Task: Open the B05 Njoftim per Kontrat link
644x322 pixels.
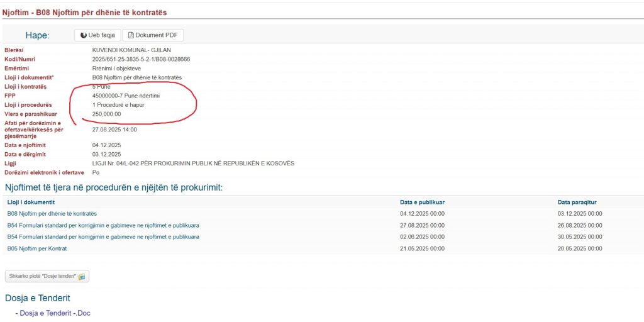Action: 37,248
